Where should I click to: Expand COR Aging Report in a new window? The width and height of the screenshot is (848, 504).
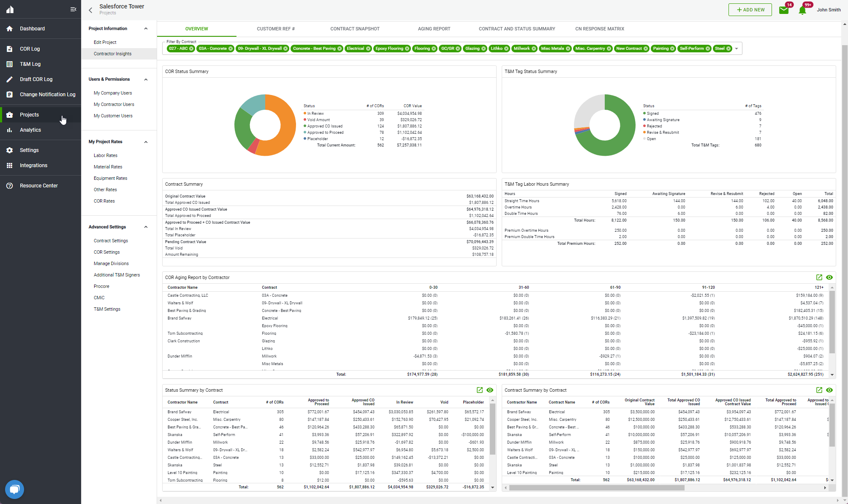819,277
